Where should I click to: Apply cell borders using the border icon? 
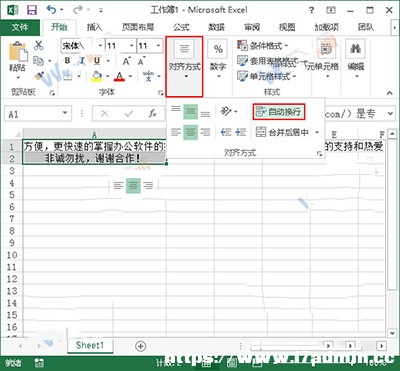[68, 76]
